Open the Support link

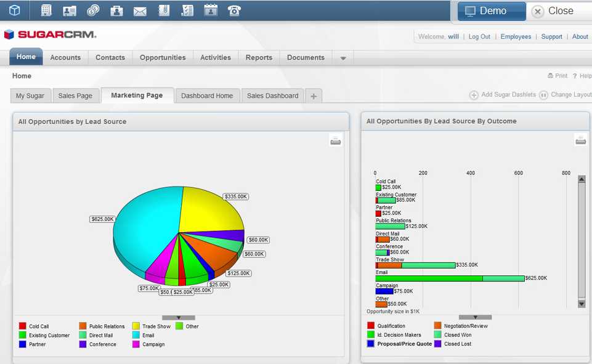coord(551,36)
